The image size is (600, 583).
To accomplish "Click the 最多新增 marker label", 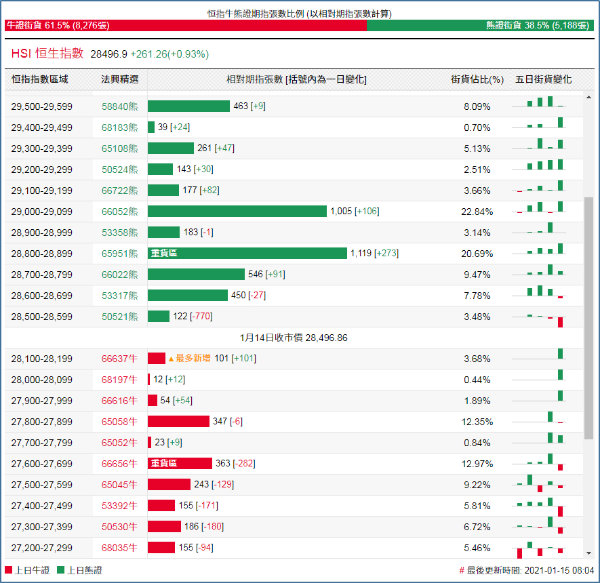I will [189, 358].
